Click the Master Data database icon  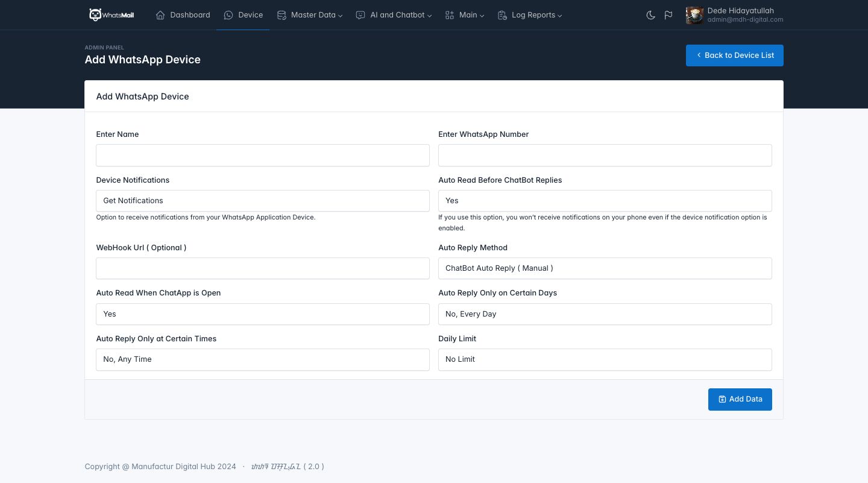click(281, 15)
